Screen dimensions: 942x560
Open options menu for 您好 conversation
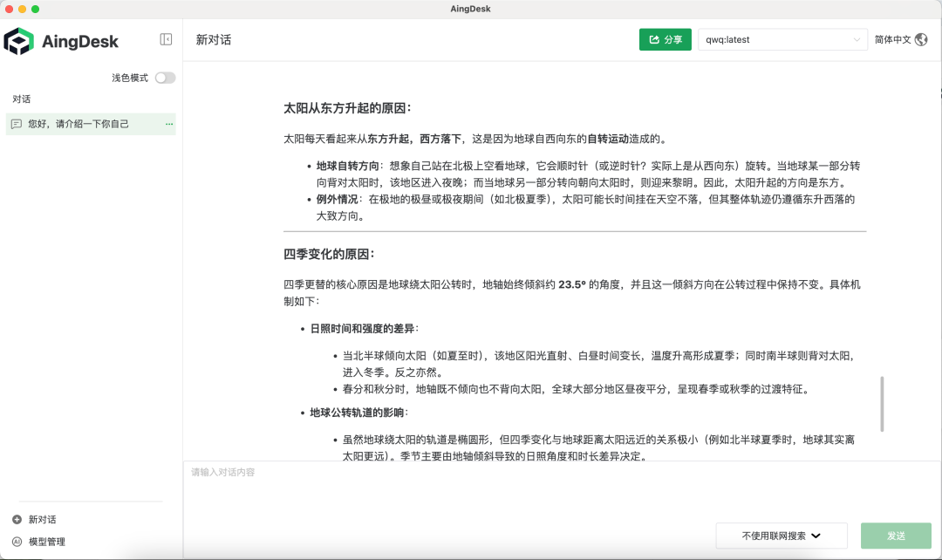[x=169, y=124]
